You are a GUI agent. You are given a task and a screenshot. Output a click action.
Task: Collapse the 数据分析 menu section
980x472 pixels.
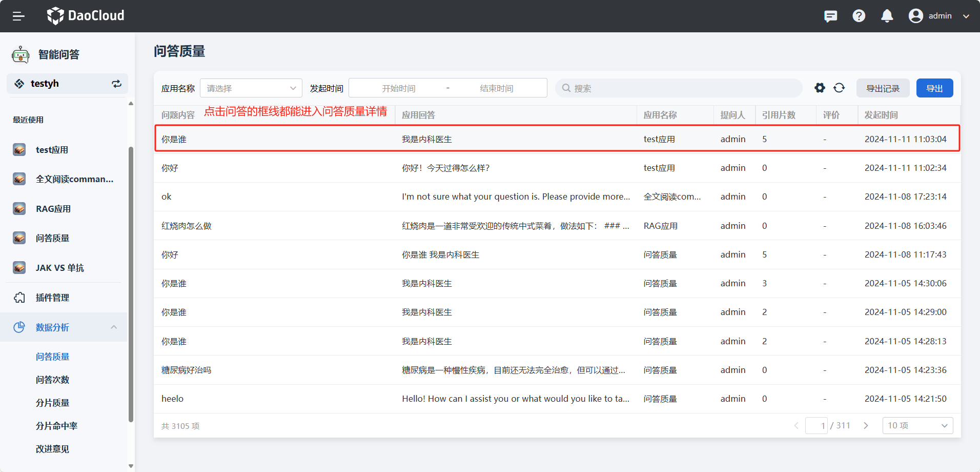point(114,327)
